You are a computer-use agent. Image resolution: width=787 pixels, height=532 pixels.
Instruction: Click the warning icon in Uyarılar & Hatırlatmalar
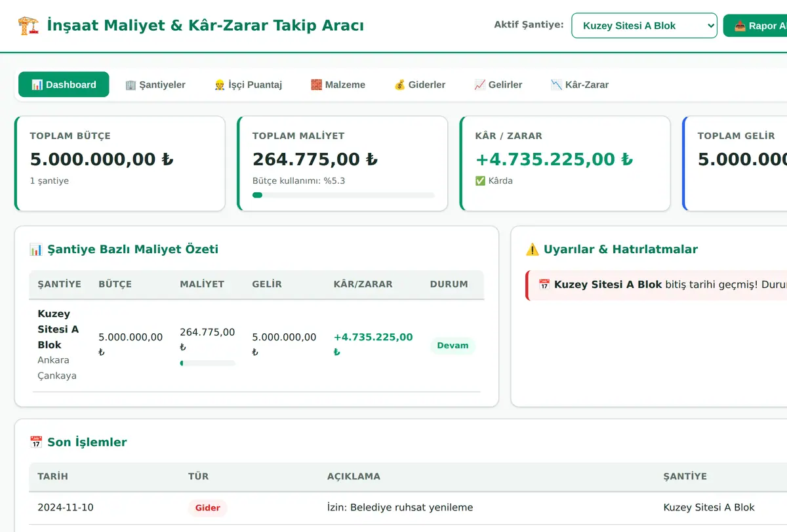click(533, 249)
